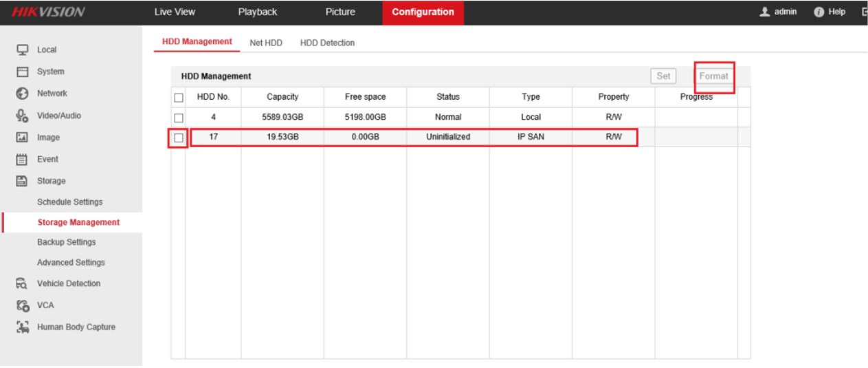Viewport: 868px width, 368px height.
Task: Click the System icon in sidebar
Action: (x=23, y=72)
